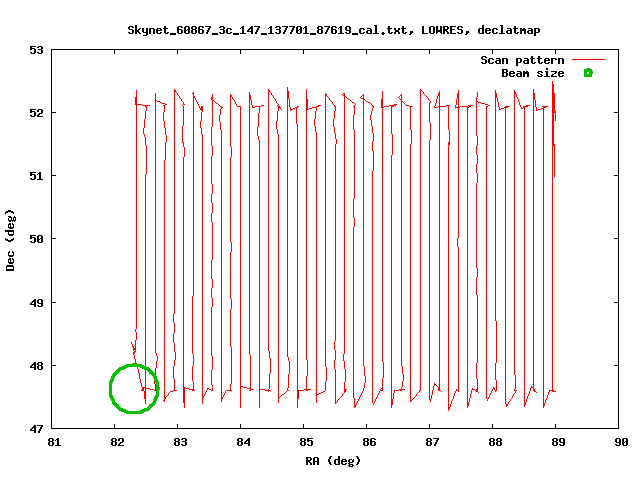
Task: Select the 'Scan pattern' legend label
Action: click(x=522, y=60)
